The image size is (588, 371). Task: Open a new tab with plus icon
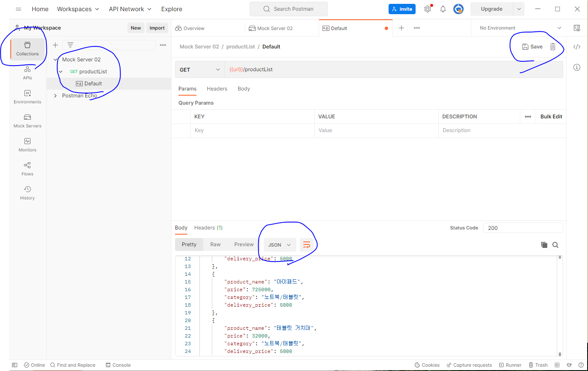point(401,28)
